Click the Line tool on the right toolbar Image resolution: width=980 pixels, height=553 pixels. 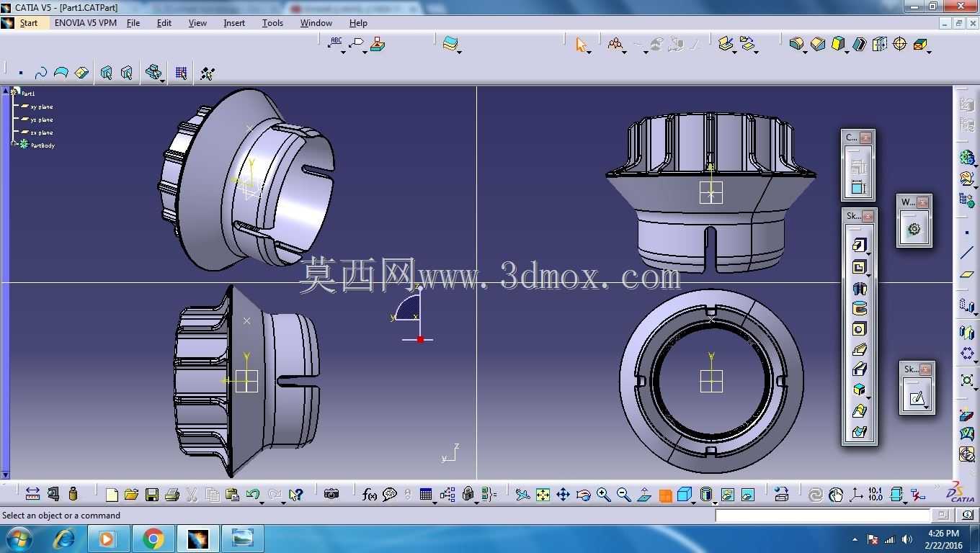(x=967, y=253)
